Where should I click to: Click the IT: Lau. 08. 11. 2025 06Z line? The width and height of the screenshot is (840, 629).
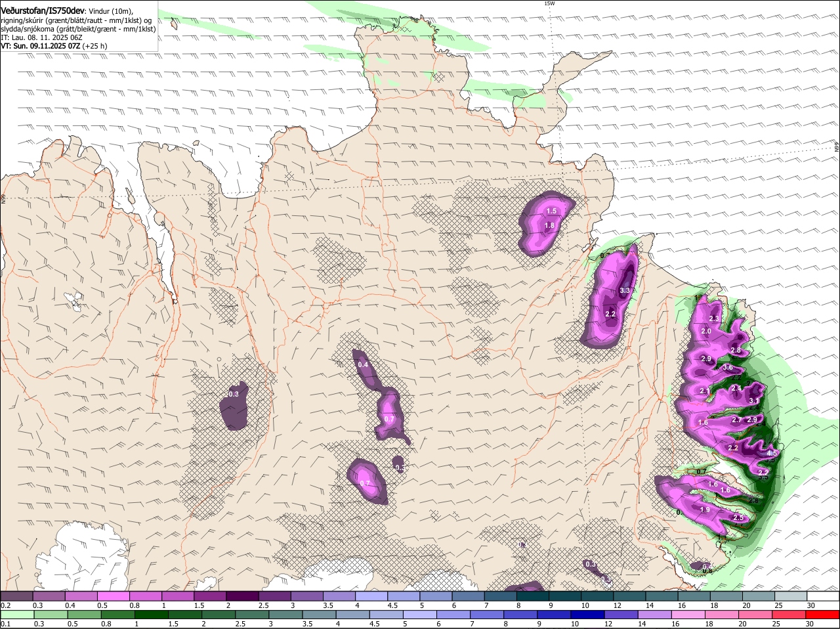click(x=41, y=37)
